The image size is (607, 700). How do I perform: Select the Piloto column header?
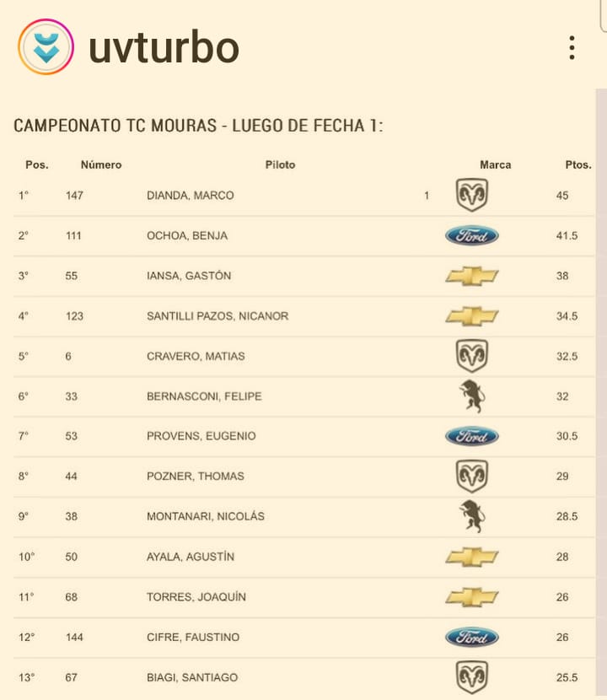(x=280, y=164)
